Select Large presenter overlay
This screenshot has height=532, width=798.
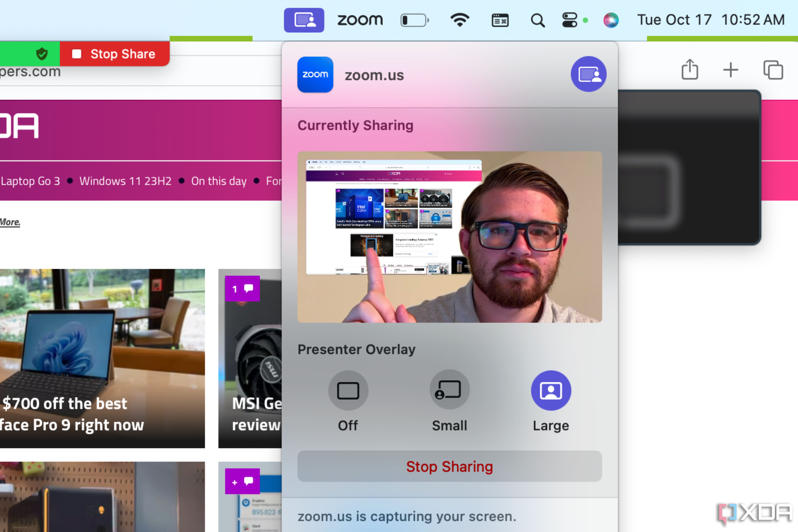tap(551, 390)
